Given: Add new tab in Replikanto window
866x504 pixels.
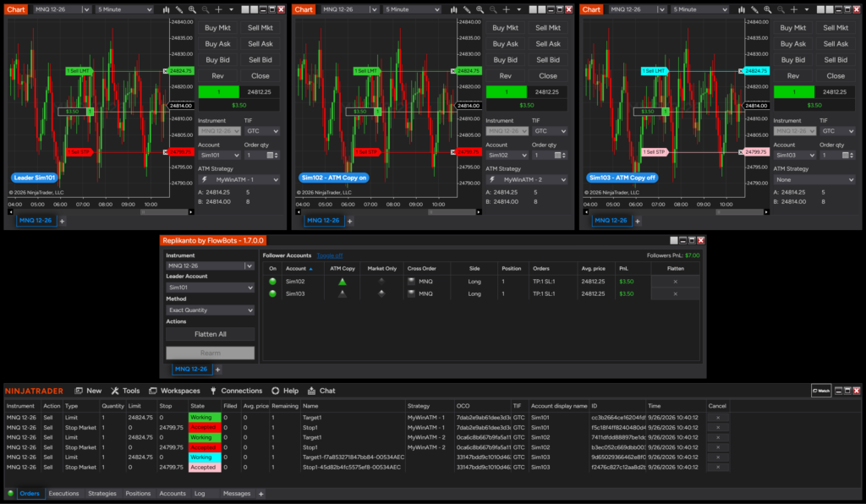Looking at the screenshot, I should tap(217, 370).
